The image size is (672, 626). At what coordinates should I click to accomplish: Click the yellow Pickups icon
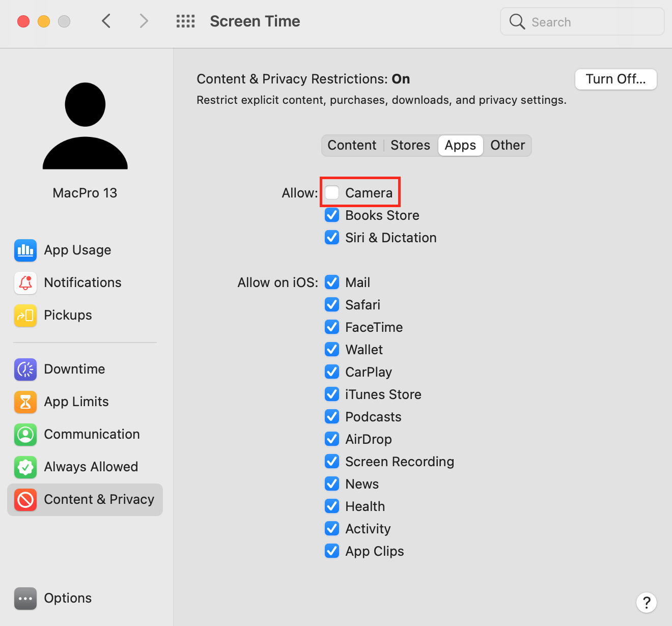pyautogui.click(x=25, y=315)
